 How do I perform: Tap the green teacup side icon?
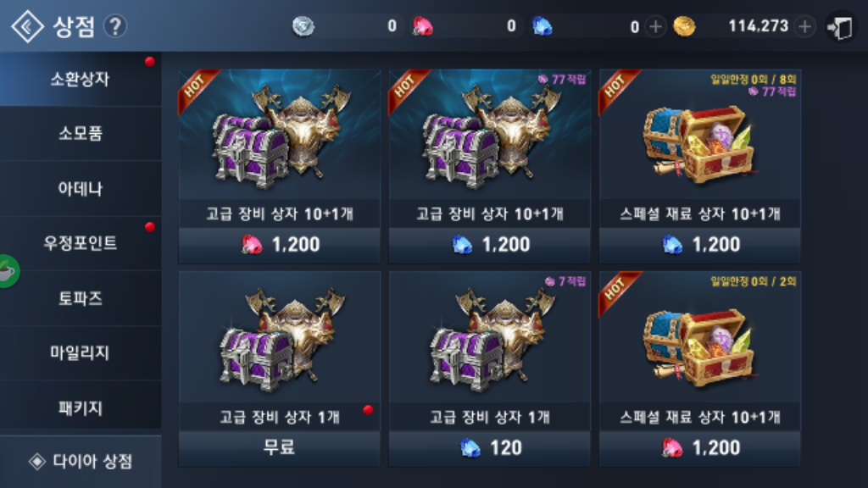coord(8,271)
